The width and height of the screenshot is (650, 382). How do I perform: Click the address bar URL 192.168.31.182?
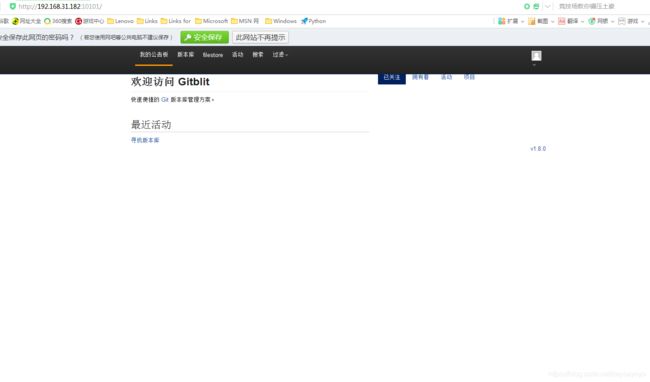click(60, 6)
